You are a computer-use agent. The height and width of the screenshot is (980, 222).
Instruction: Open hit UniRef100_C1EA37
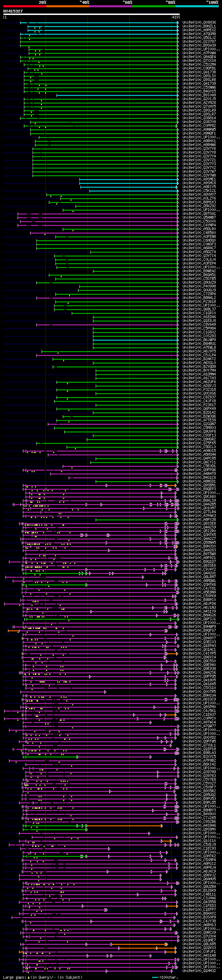pos(199,714)
